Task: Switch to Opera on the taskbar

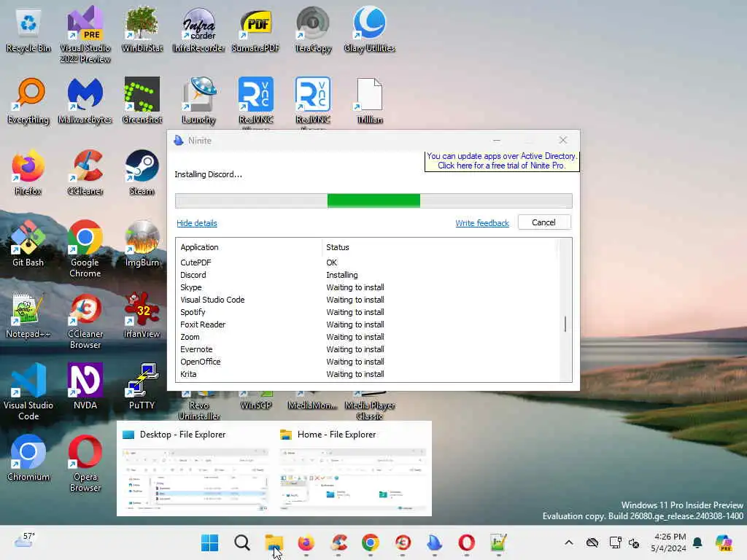Action: point(466,542)
